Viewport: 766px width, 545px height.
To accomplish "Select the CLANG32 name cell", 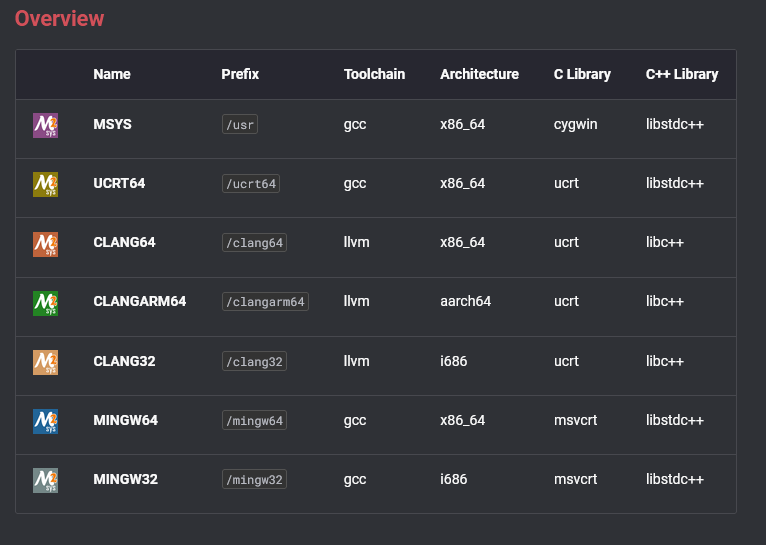I will point(124,361).
